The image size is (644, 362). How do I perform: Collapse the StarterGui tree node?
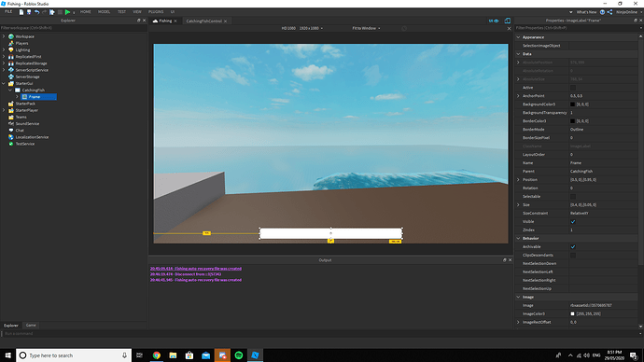[4, 83]
